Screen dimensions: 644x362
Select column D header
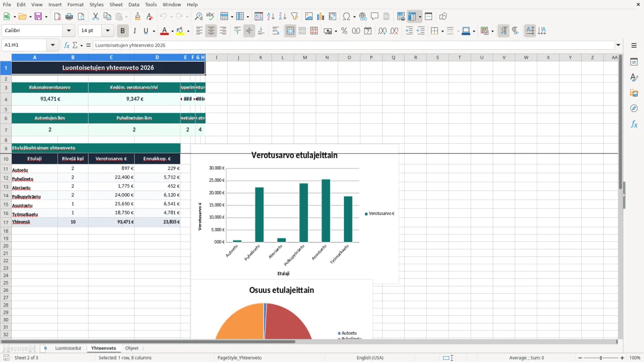(157, 57)
